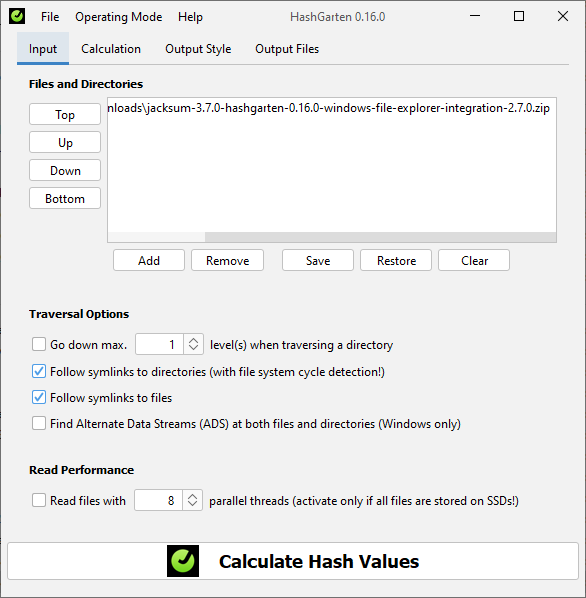Increase parallel threads with up arrow

193,496
